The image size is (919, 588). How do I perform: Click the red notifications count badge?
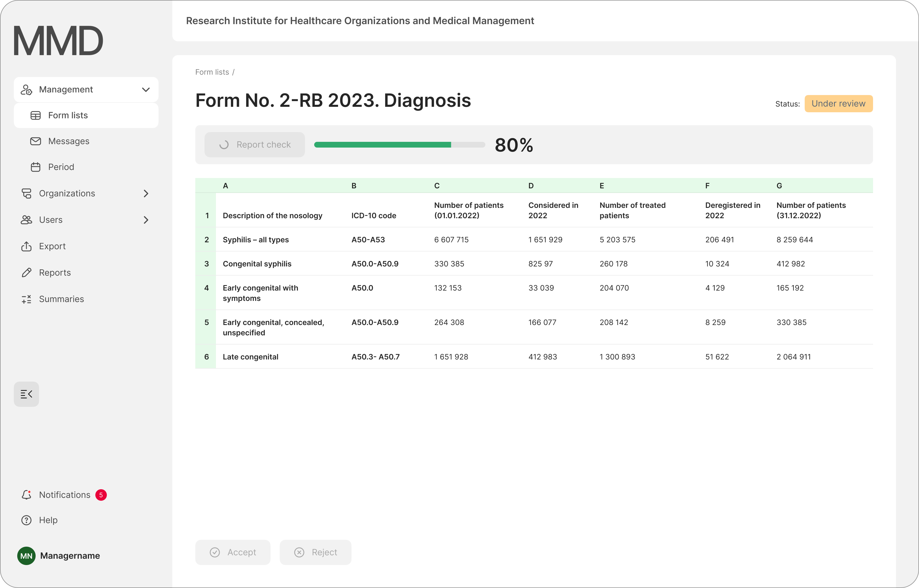click(x=101, y=495)
